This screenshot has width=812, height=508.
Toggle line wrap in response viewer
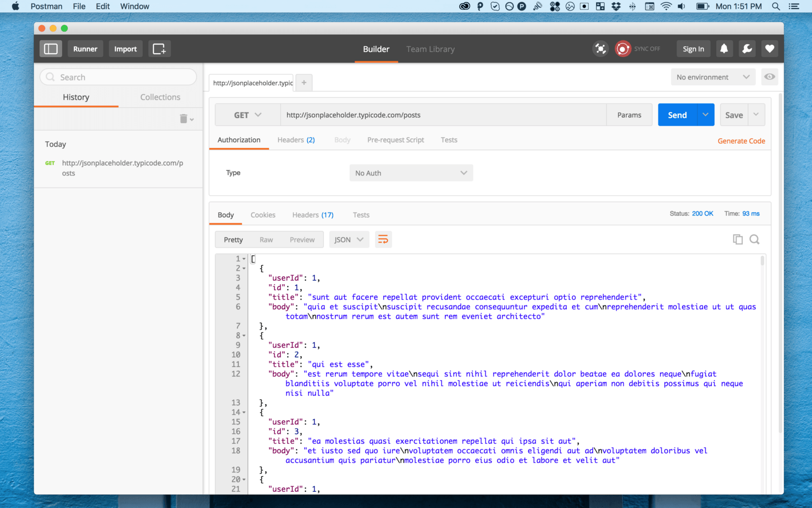383,239
